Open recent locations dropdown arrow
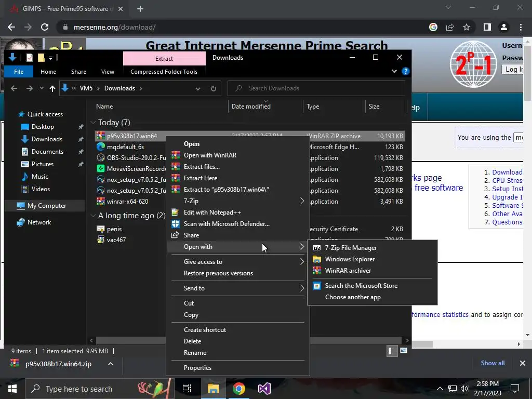The image size is (532, 399). click(42, 88)
